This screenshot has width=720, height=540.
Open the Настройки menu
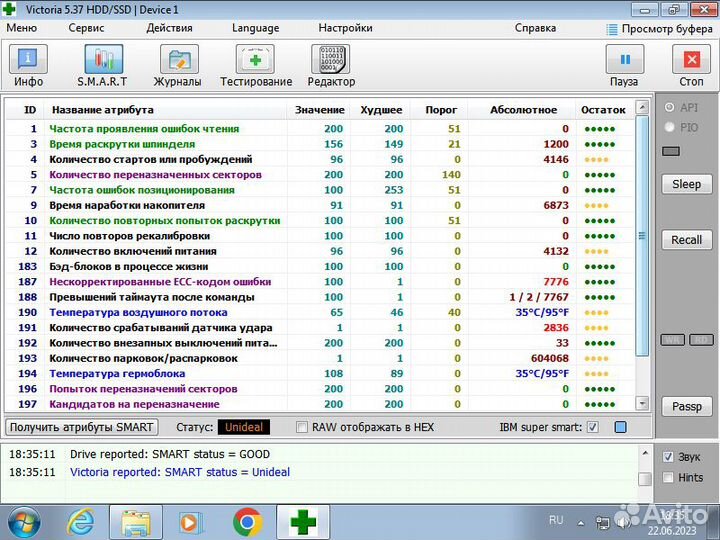(x=346, y=28)
